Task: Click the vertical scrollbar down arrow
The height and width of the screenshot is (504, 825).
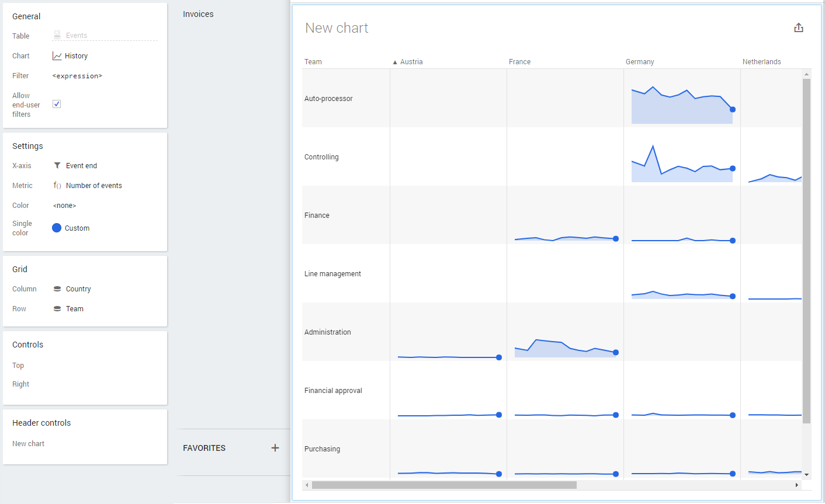Action: 806,475
